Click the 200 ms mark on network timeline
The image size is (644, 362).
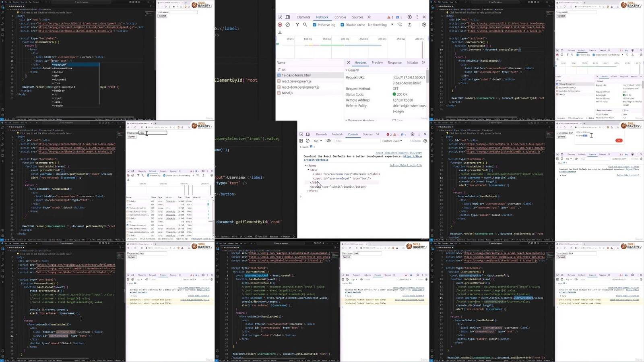345,39
